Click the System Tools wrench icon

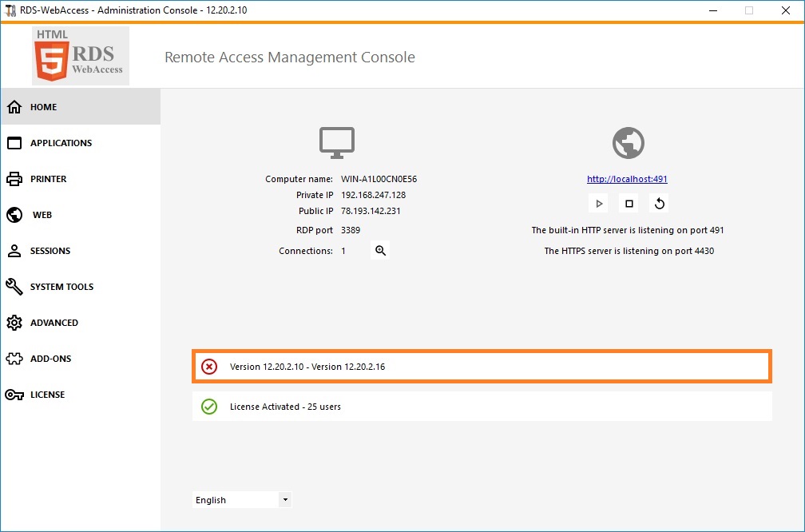[14, 287]
